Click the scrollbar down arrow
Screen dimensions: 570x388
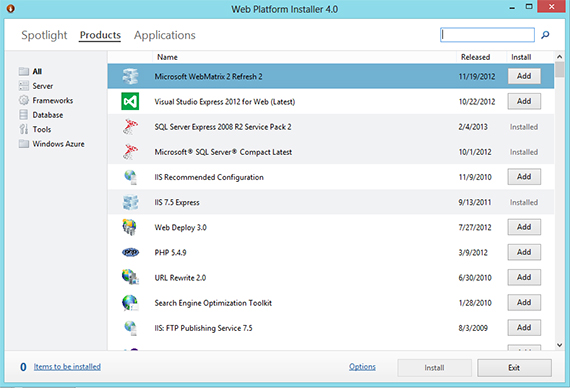pyautogui.click(x=559, y=345)
